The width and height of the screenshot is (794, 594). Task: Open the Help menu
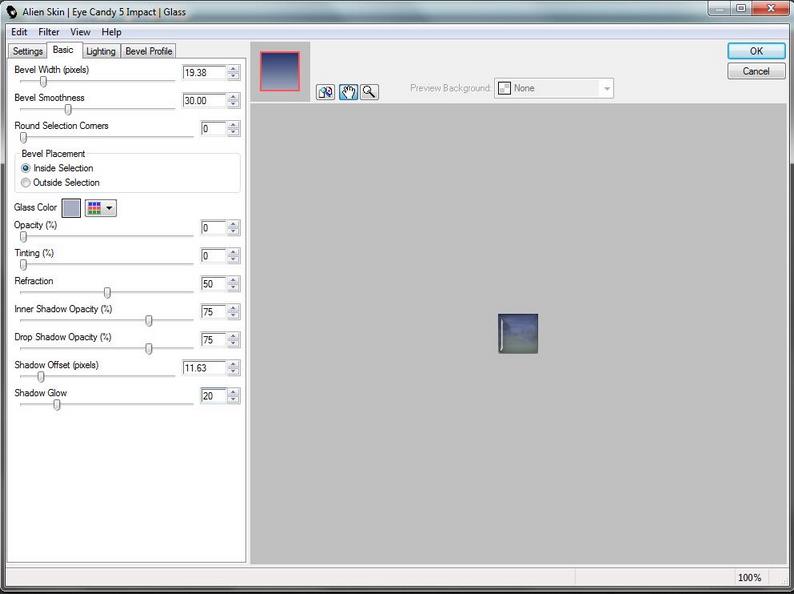[x=111, y=32]
